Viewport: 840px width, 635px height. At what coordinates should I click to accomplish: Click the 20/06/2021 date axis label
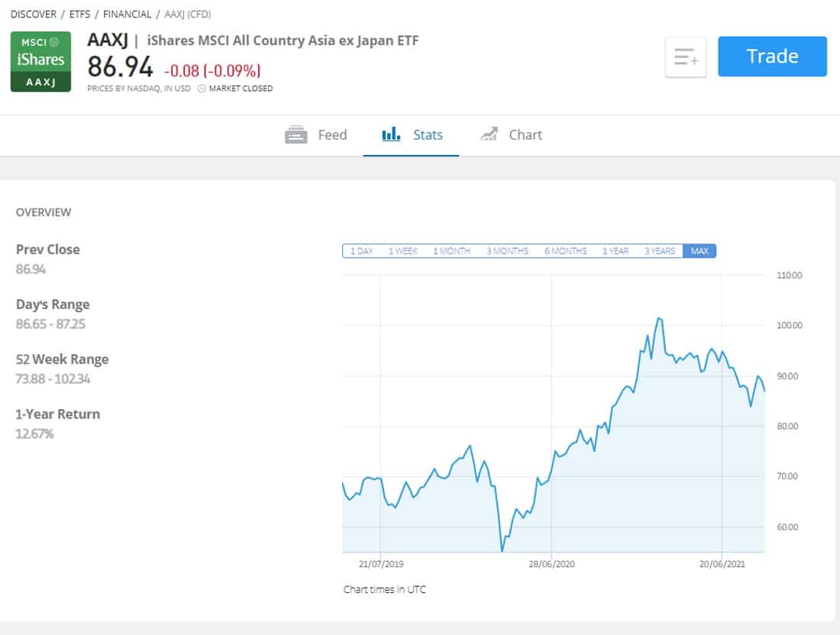pos(722,564)
